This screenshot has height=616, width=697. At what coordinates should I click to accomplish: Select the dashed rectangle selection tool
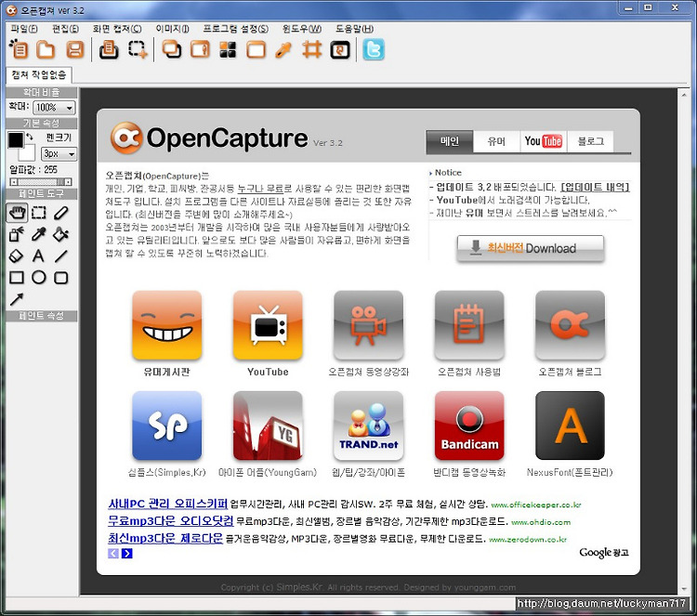tap(39, 213)
